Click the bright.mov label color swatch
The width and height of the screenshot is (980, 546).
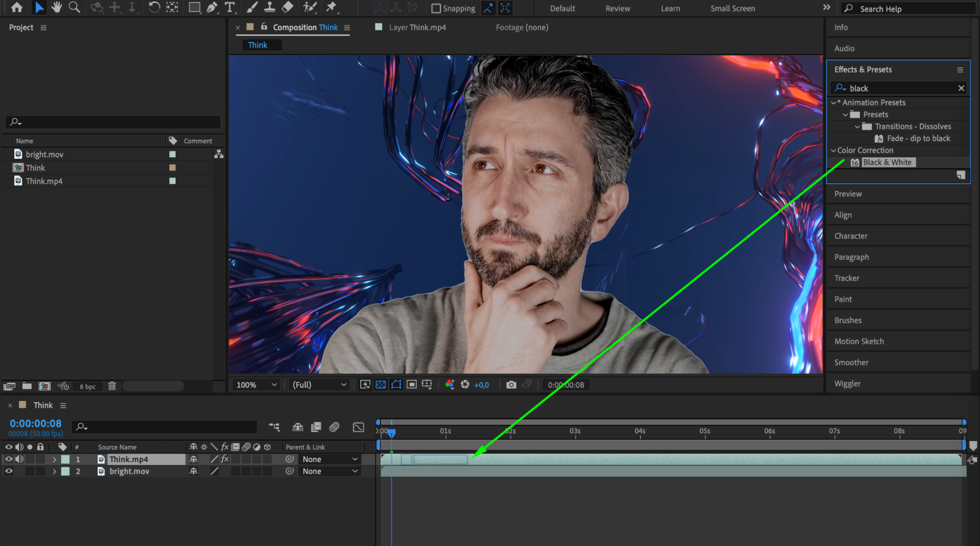[172, 154]
